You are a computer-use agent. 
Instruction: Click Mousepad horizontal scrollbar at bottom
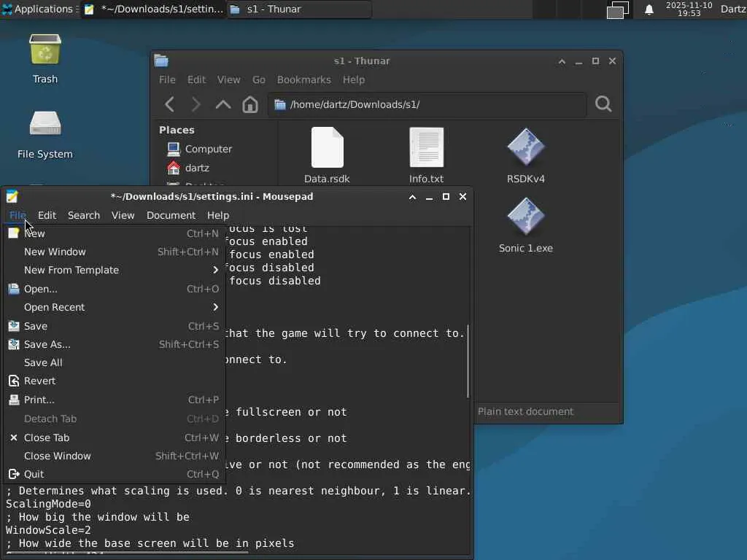(127, 553)
